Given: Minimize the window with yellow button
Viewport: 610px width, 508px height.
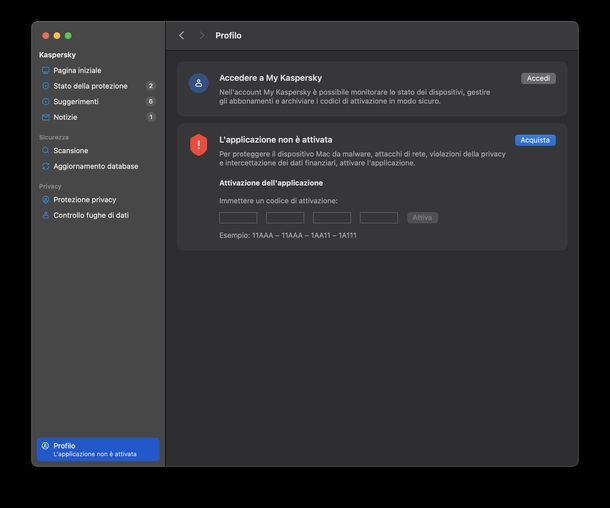Looking at the screenshot, I should (x=57, y=36).
